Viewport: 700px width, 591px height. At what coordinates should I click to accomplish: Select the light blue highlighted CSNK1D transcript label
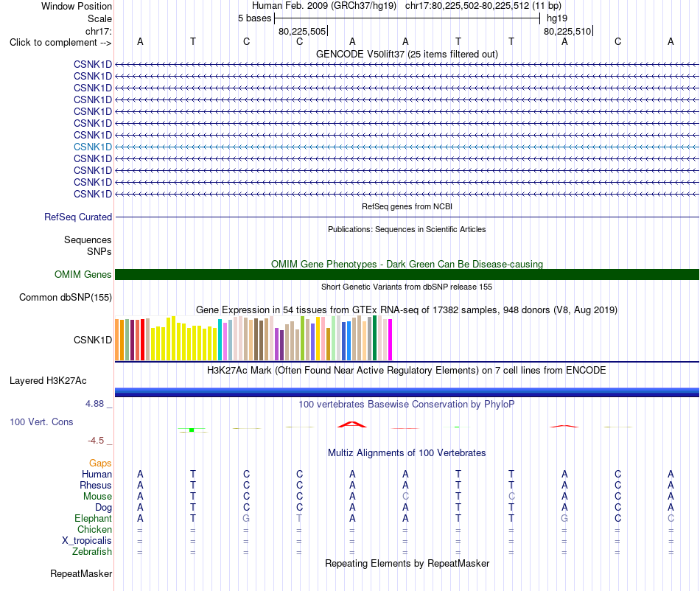pos(92,147)
